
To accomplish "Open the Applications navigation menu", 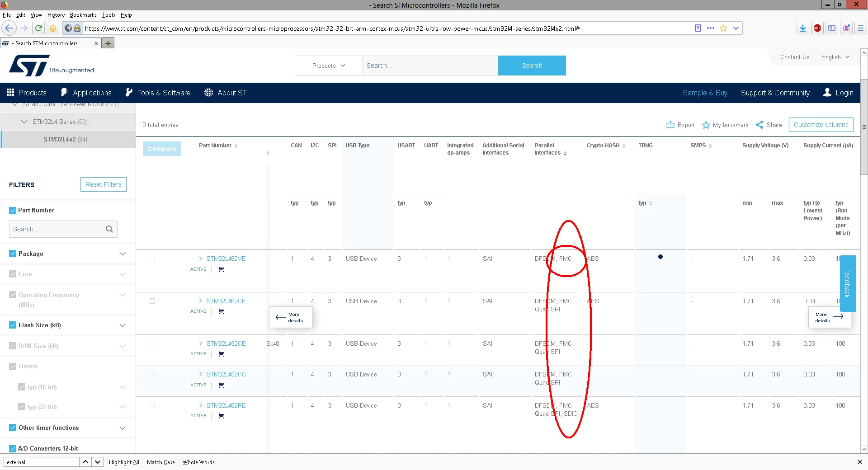I will click(x=86, y=93).
